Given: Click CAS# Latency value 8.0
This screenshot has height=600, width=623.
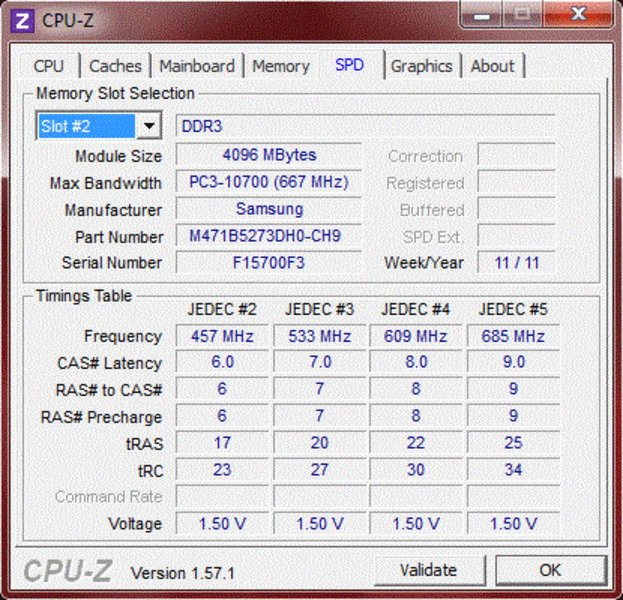Looking at the screenshot, I should (x=416, y=362).
